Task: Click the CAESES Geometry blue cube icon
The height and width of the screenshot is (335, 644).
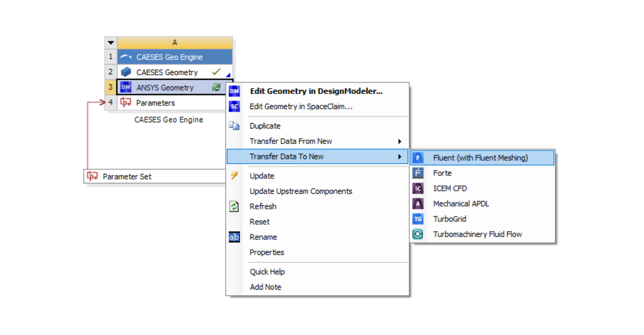Action: click(126, 72)
